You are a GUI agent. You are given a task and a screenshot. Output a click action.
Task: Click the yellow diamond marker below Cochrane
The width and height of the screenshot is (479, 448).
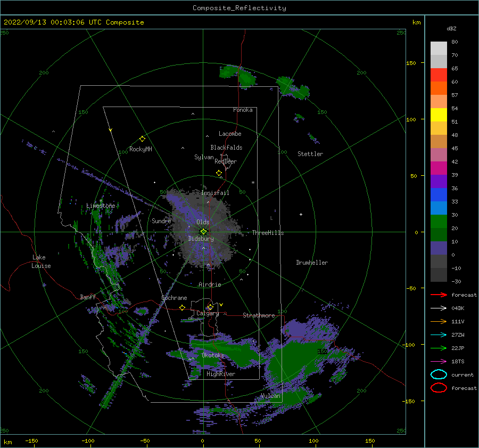(182, 307)
